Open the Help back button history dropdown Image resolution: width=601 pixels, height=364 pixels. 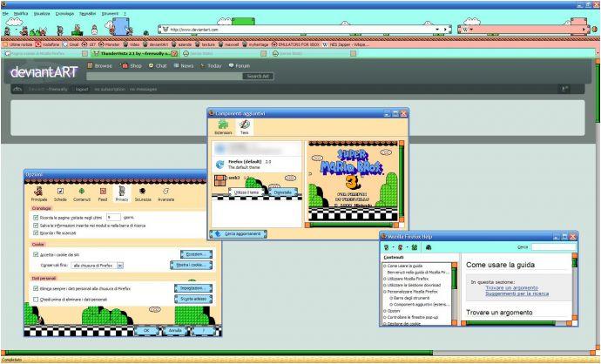pyautogui.click(x=393, y=247)
